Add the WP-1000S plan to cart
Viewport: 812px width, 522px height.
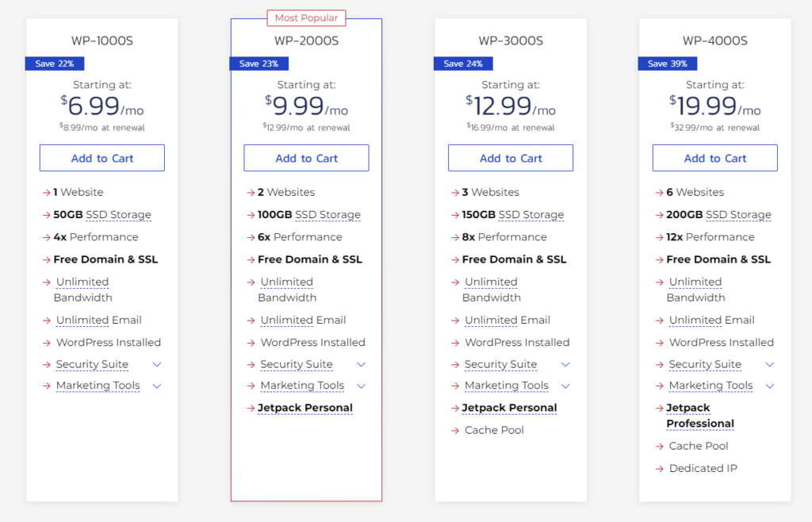tap(102, 158)
